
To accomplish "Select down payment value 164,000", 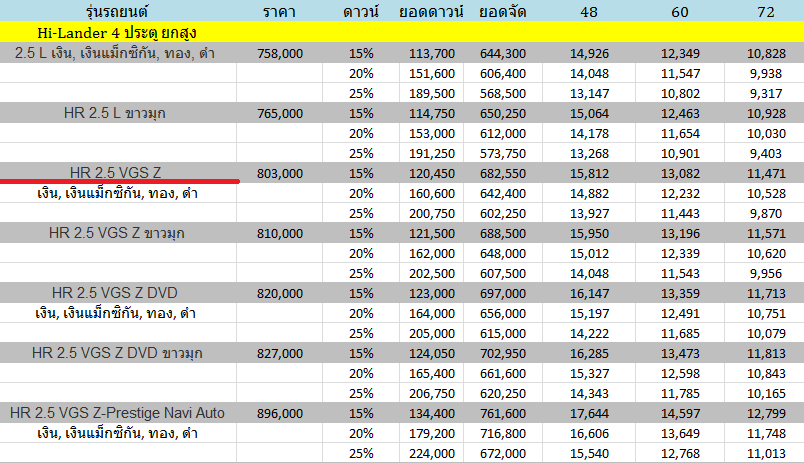I will (432, 314).
